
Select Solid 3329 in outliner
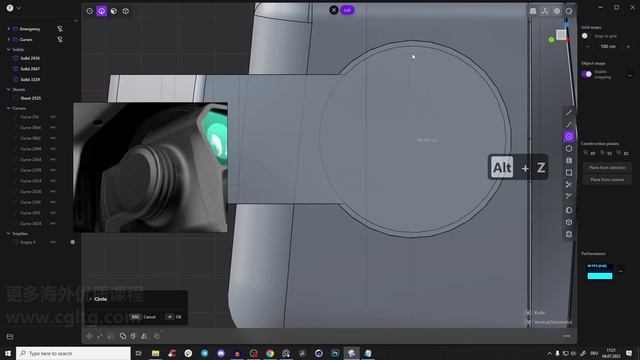30,79
